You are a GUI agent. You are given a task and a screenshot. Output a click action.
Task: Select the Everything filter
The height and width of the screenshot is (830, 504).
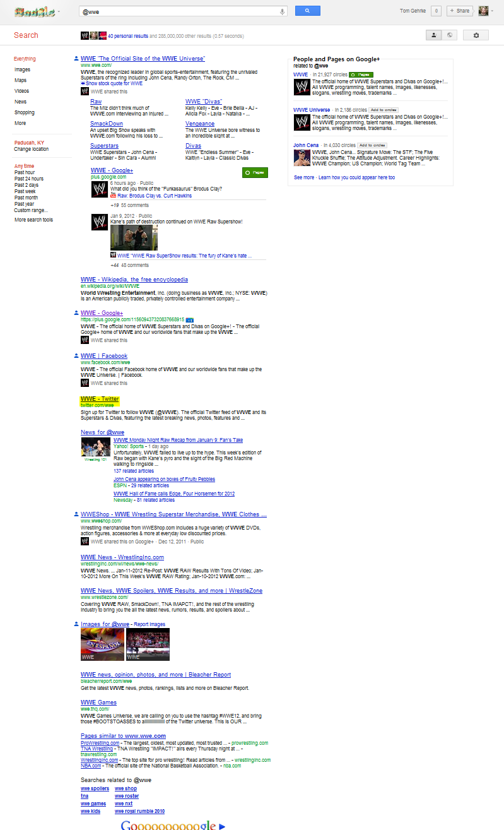(25, 59)
